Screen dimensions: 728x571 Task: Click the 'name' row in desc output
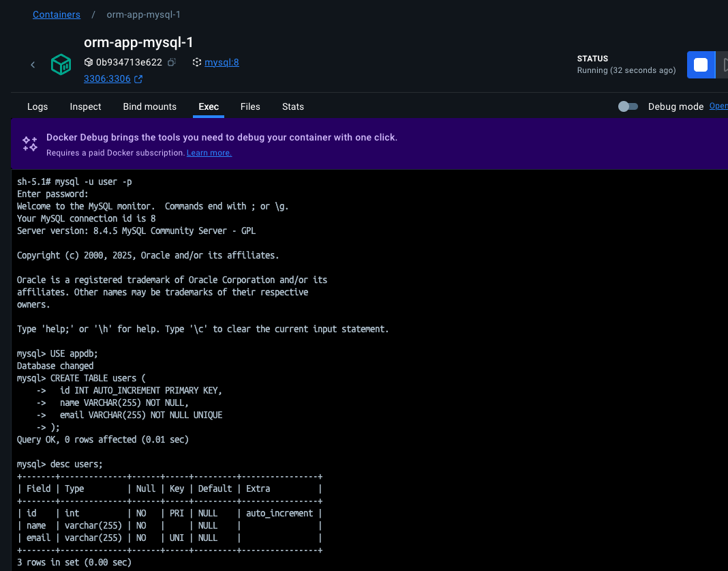[170, 525]
